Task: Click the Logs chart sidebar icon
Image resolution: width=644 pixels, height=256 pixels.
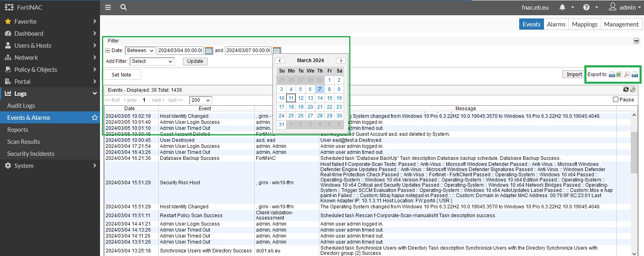Action: 8,93
